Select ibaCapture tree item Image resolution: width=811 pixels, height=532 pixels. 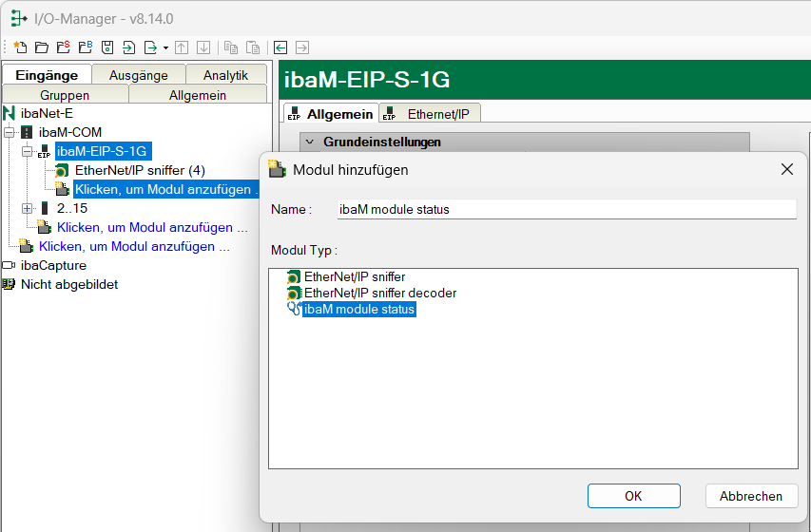(x=53, y=265)
